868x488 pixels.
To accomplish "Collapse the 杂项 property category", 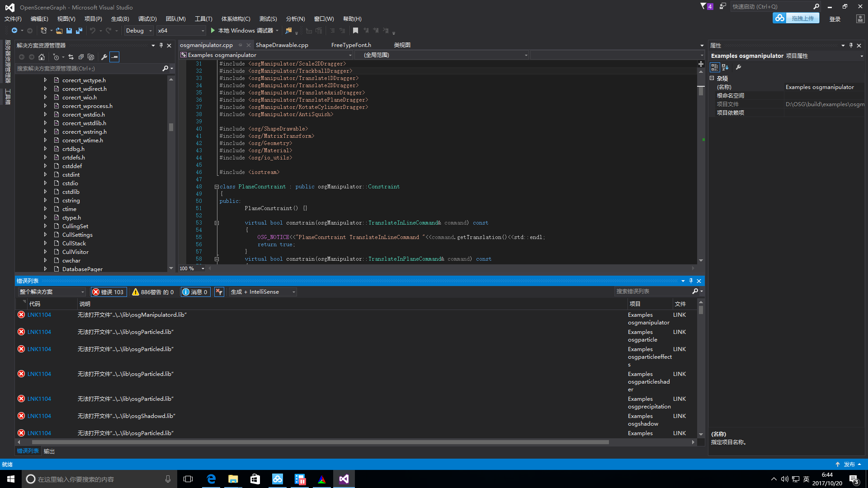I will click(x=712, y=78).
